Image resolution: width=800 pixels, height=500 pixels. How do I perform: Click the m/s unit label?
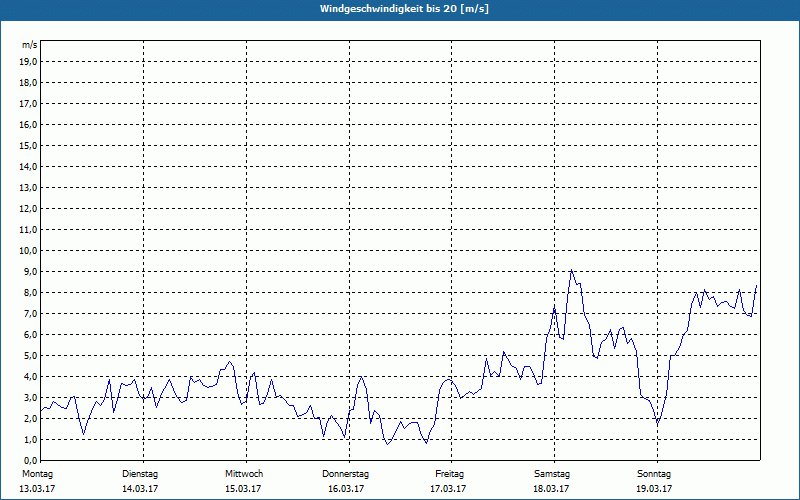click(29, 45)
